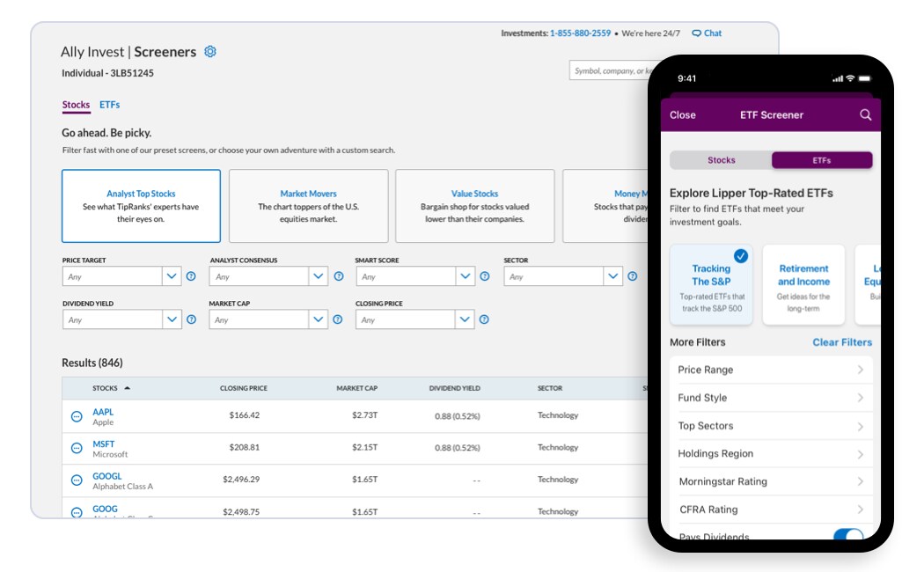Open help icon for Price Target
Screen dimensions: 924x572
point(191,276)
